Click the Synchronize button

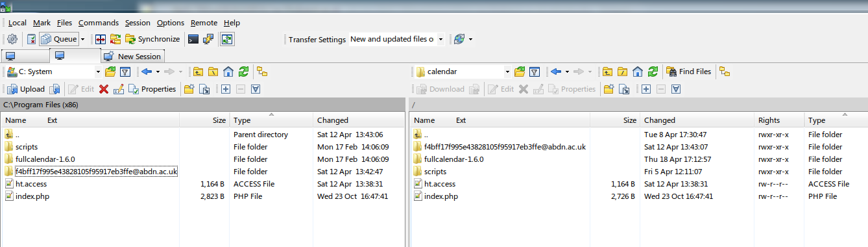click(152, 39)
